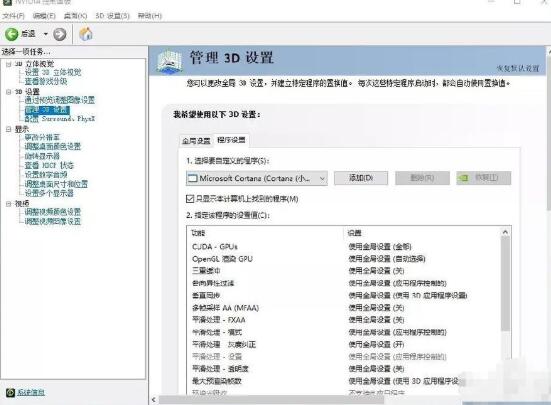Click the 恢复默认设置 link in the header
This screenshot has height=405, width=551.
click(x=518, y=68)
